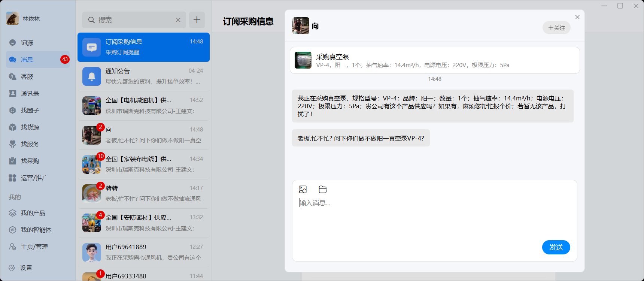Open the chat with 向
This screenshot has width=644, height=281.
click(x=143, y=135)
